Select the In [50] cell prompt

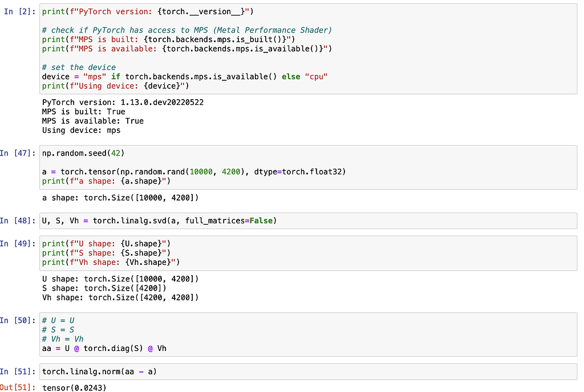pos(18,320)
